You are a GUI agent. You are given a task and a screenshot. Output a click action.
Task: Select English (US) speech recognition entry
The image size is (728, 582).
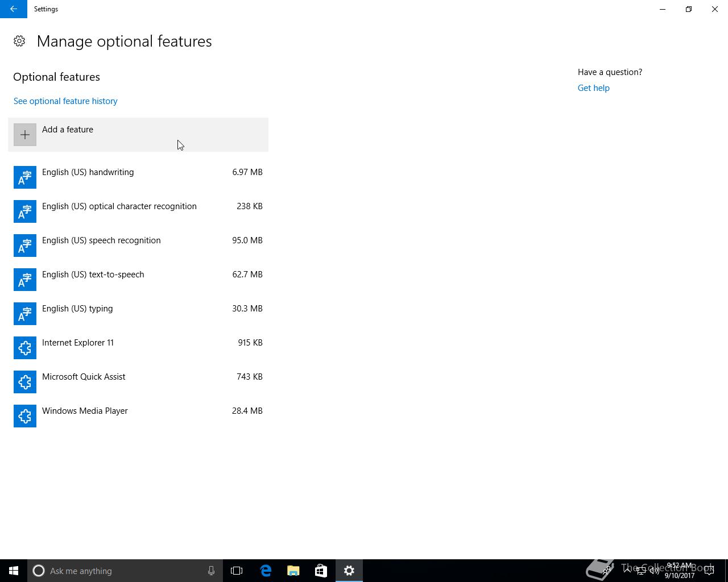(x=138, y=246)
